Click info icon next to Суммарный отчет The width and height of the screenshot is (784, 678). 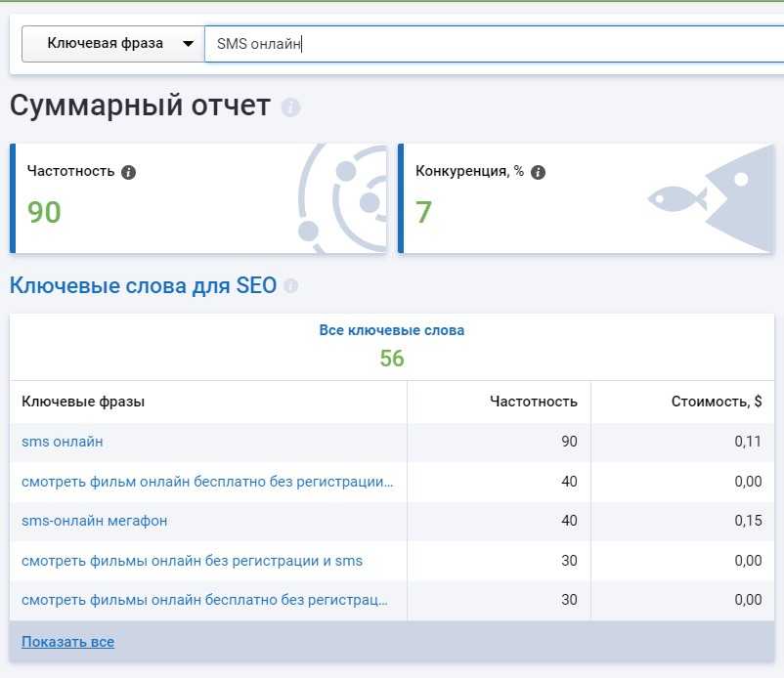click(290, 107)
